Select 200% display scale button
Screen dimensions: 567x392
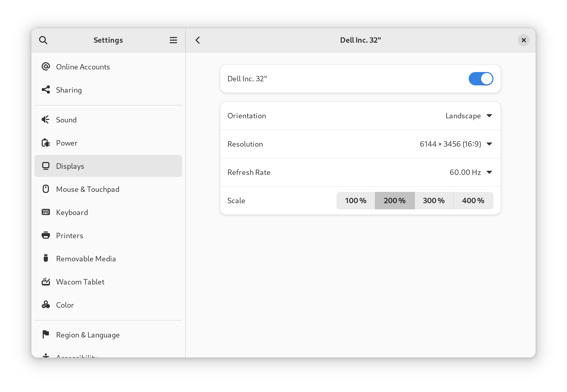[x=395, y=200]
